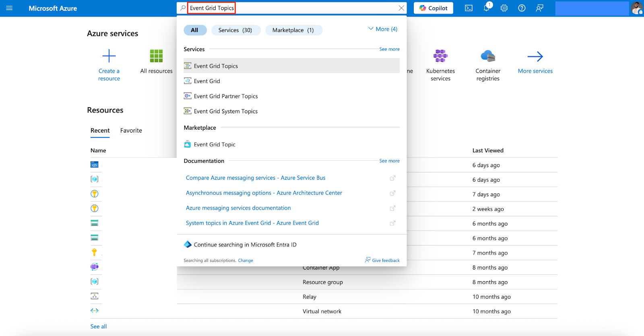Open the Event Grid Topic marketplace result
Image resolution: width=644 pixels, height=336 pixels.
point(291,144)
